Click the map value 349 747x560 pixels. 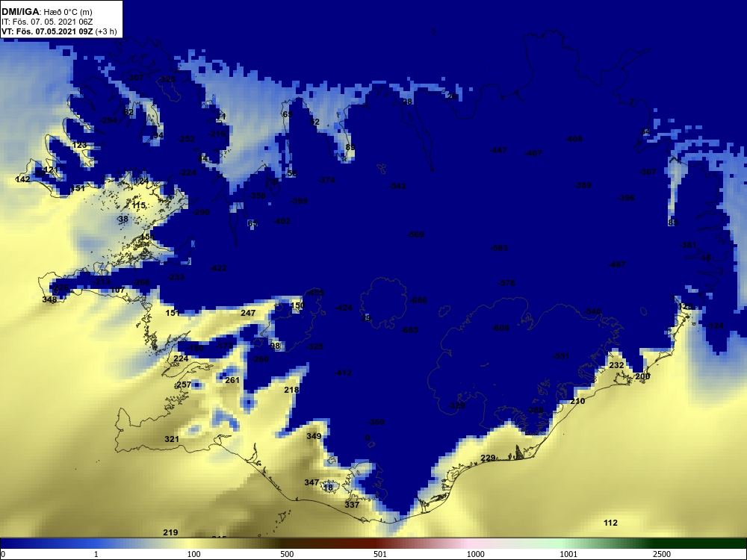314,436
